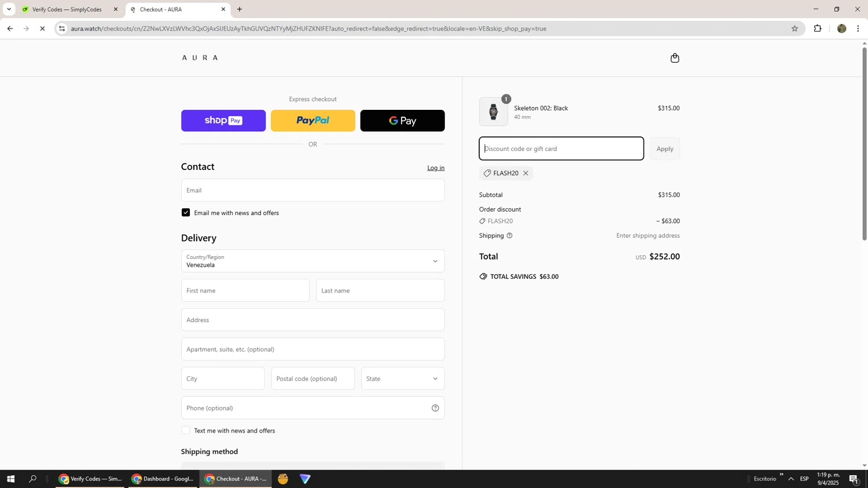The image size is (868, 488).
Task: Open the blue triangle app in taskbar
Action: tap(305, 479)
